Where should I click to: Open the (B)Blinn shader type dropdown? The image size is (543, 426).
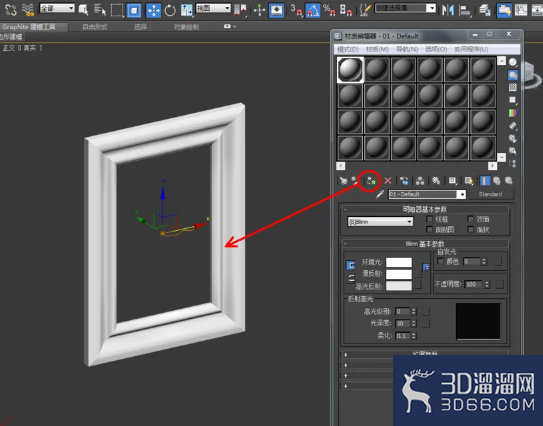pyautogui.click(x=380, y=222)
